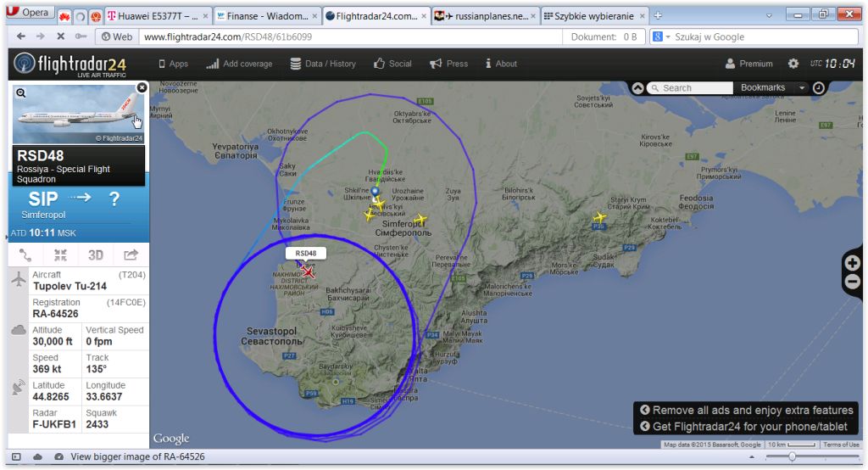This screenshot has width=868, height=470.
Task: Zoom in the map with plus button
Action: click(853, 263)
